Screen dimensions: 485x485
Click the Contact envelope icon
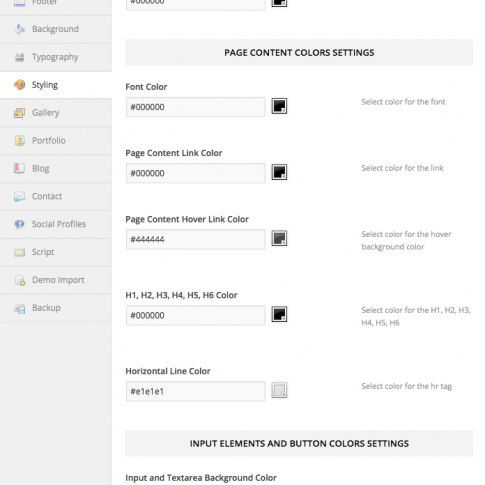click(19, 196)
